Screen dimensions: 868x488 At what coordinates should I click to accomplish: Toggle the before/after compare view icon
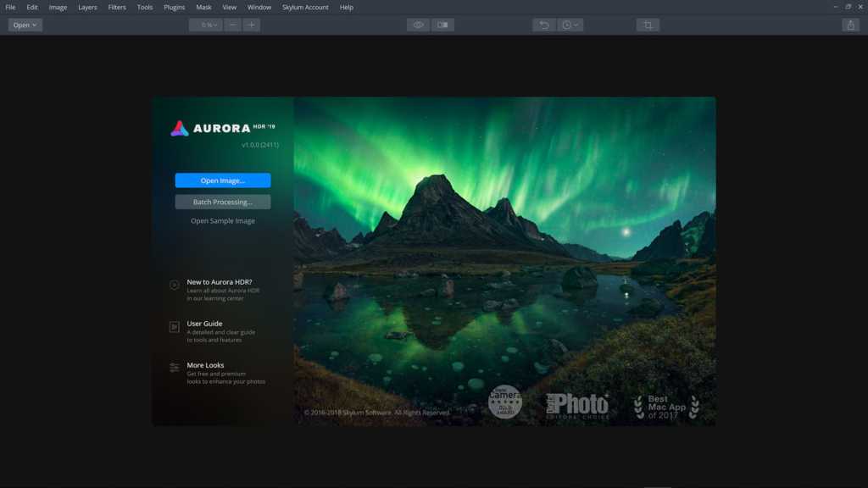click(442, 25)
